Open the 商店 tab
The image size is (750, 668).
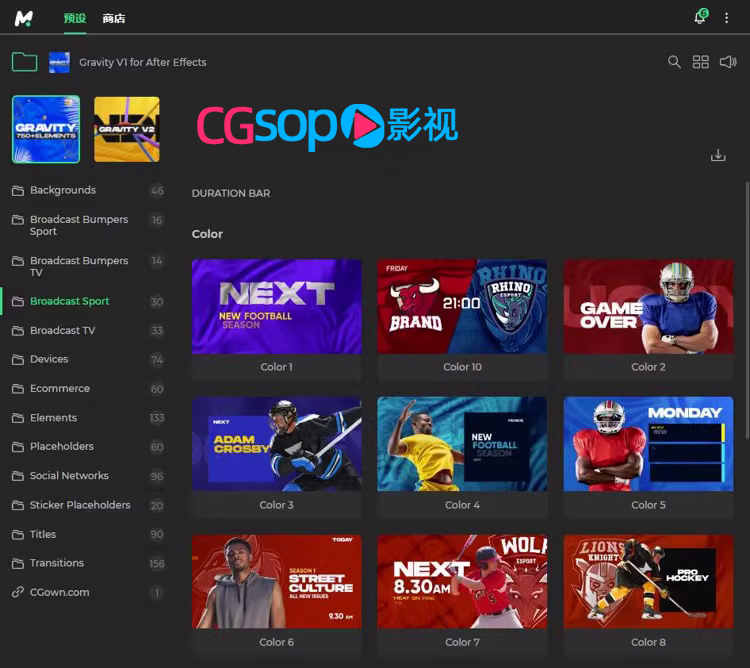pyautogui.click(x=114, y=18)
